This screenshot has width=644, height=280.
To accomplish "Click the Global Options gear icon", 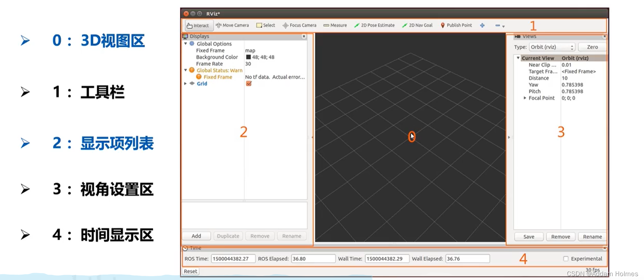I will 192,44.
